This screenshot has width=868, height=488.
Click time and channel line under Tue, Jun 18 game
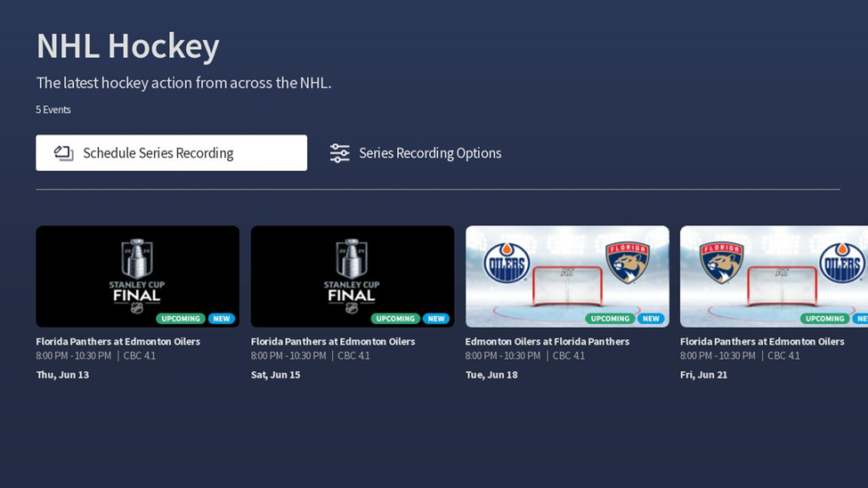(x=524, y=355)
